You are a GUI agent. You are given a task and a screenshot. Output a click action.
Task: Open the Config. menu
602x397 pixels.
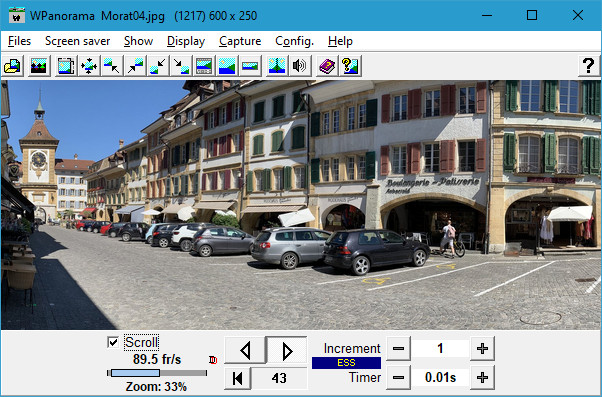(x=294, y=41)
